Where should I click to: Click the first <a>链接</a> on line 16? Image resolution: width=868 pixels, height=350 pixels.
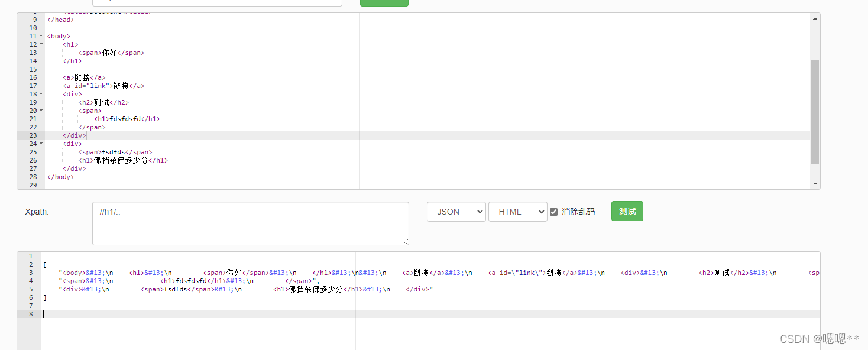(x=84, y=77)
